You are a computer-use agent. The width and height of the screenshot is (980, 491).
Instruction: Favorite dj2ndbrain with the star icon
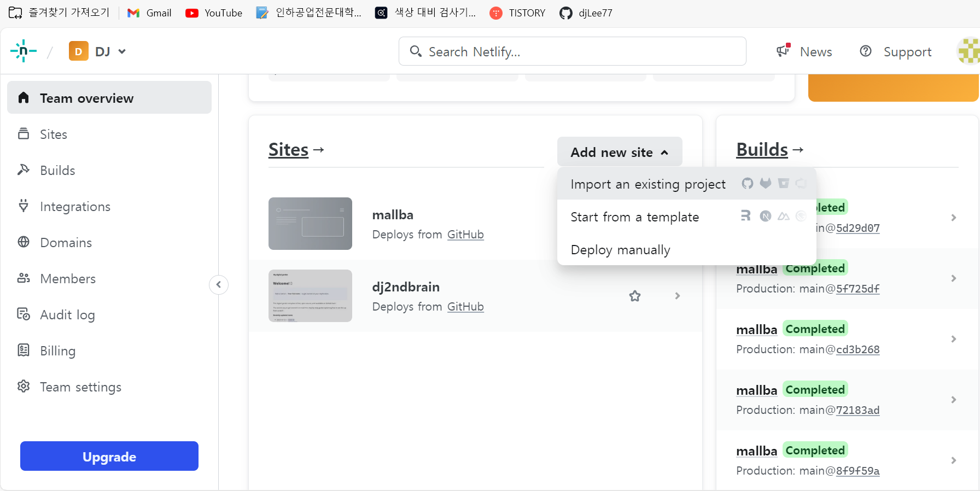tap(635, 296)
